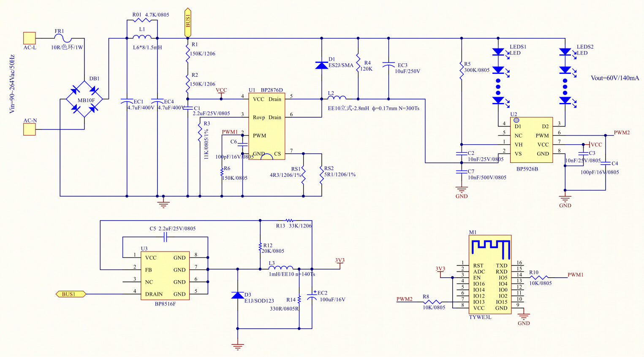Click the L1 inductor coil symbol
644x357 pixels.
142,37
